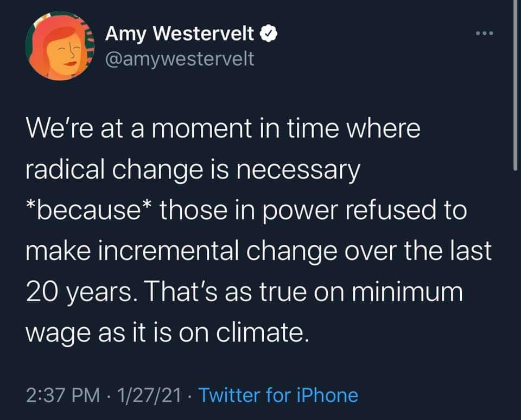Screen dimensions: 521x420
Task: Click the line "radical change is necessary"
Action: click(x=193, y=171)
